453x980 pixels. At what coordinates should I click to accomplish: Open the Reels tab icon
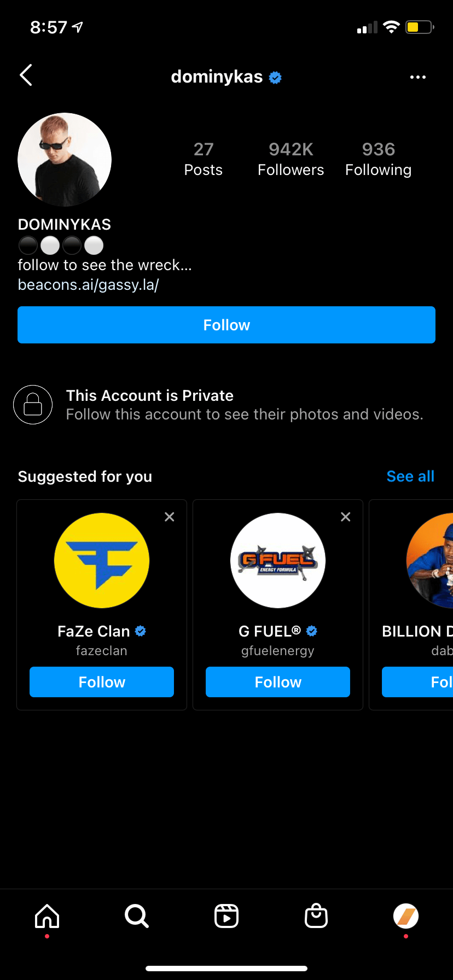pyautogui.click(x=226, y=916)
